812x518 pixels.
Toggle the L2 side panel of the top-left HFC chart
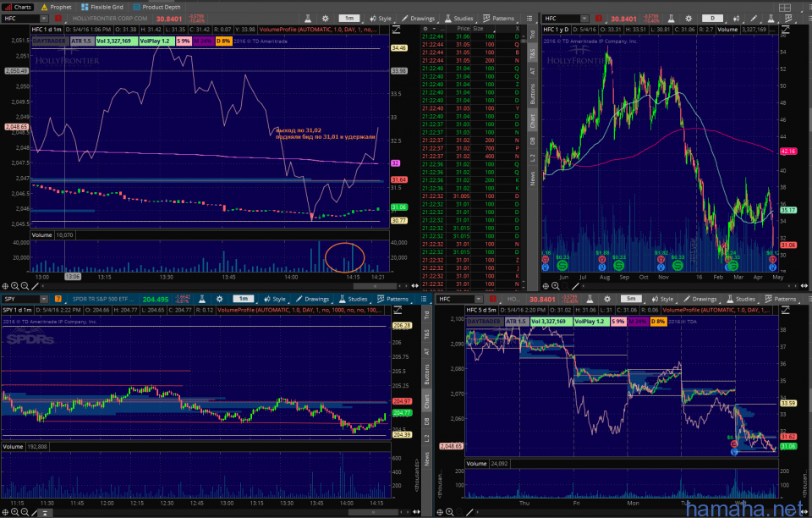pos(532,158)
